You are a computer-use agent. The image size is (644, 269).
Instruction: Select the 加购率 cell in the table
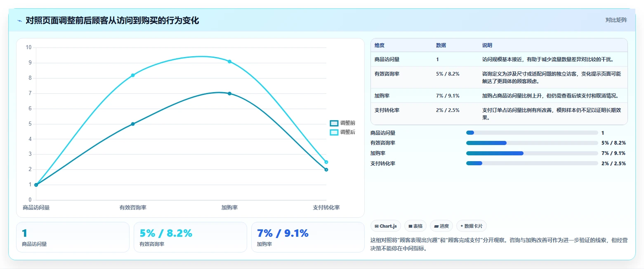(x=382, y=96)
